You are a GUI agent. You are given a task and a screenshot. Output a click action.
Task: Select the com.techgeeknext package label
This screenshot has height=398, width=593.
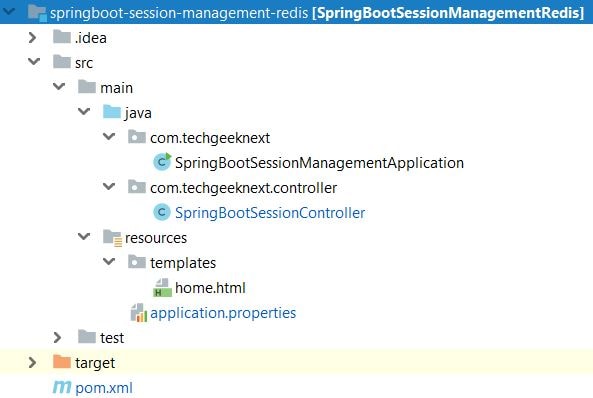coord(210,138)
